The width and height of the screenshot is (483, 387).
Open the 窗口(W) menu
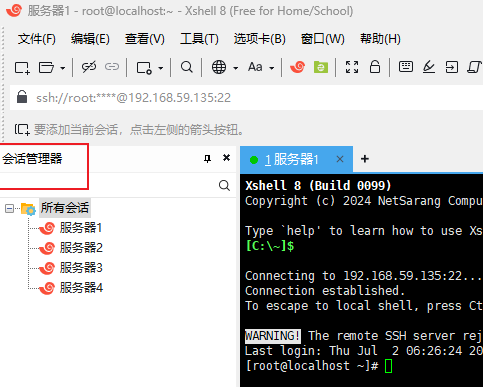coord(323,39)
